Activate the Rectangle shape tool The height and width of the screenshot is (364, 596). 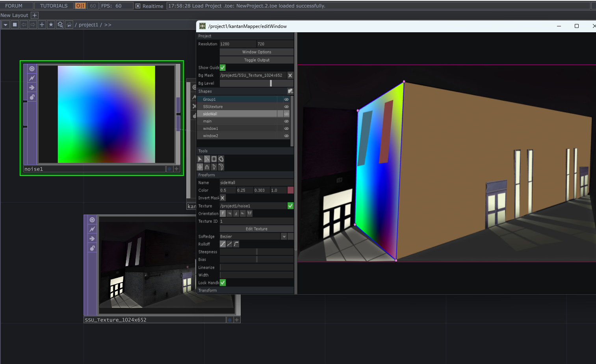tap(214, 159)
